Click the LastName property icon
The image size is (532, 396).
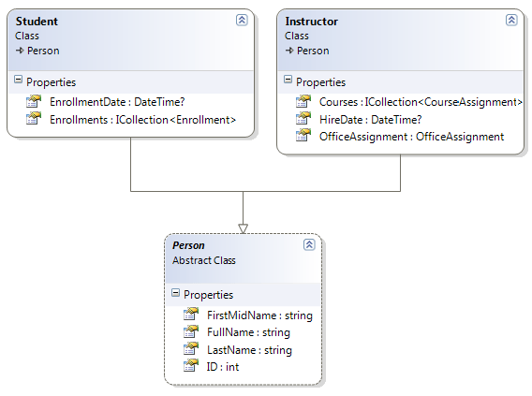[x=191, y=348]
